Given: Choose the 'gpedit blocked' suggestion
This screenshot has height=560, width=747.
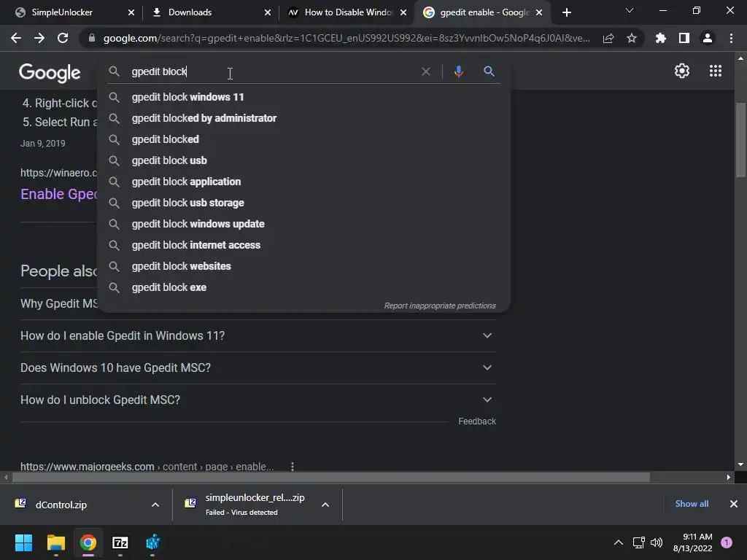Looking at the screenshot, I should pos(303,139).
